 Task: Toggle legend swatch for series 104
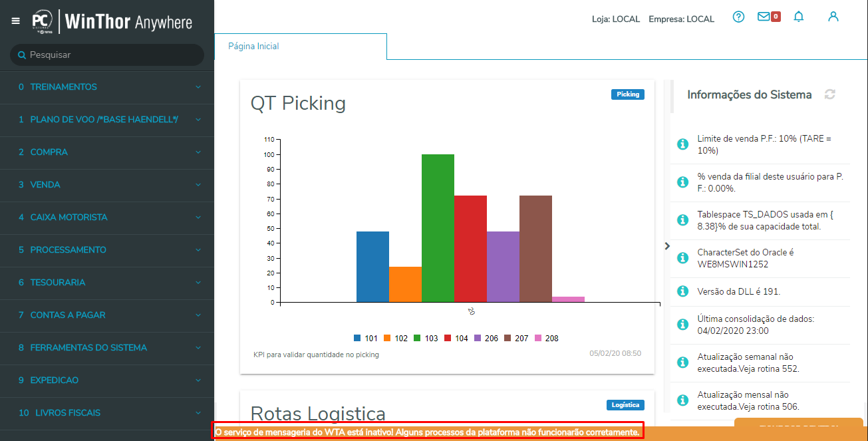(x=448, y=339)
